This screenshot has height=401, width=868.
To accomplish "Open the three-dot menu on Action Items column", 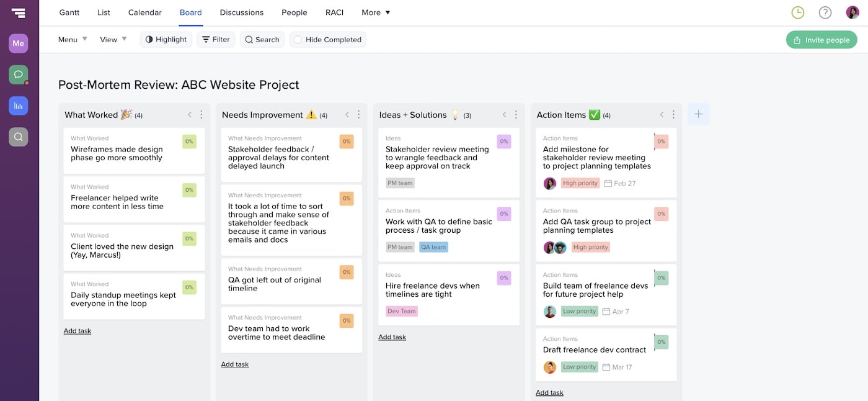I will 674,114.
